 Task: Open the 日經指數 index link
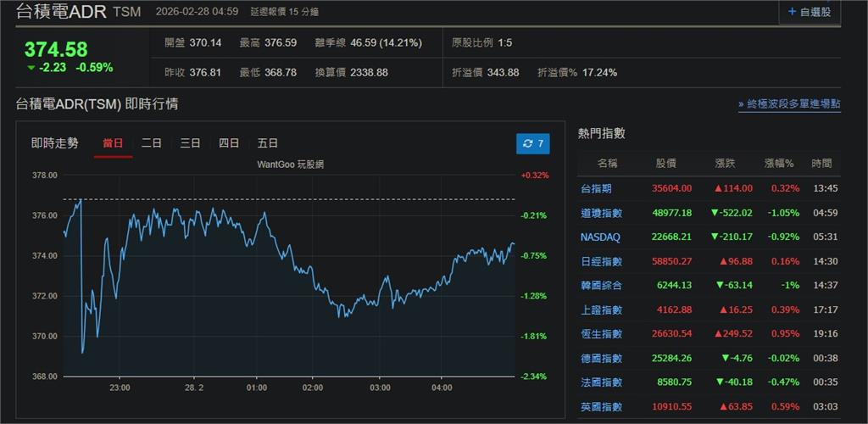[x=601, y=261]
